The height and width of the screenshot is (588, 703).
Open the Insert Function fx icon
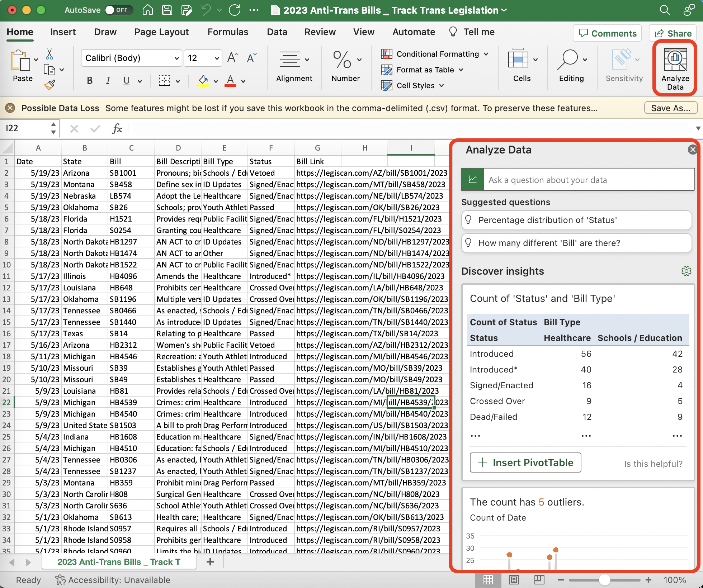[x=117, y=128]
